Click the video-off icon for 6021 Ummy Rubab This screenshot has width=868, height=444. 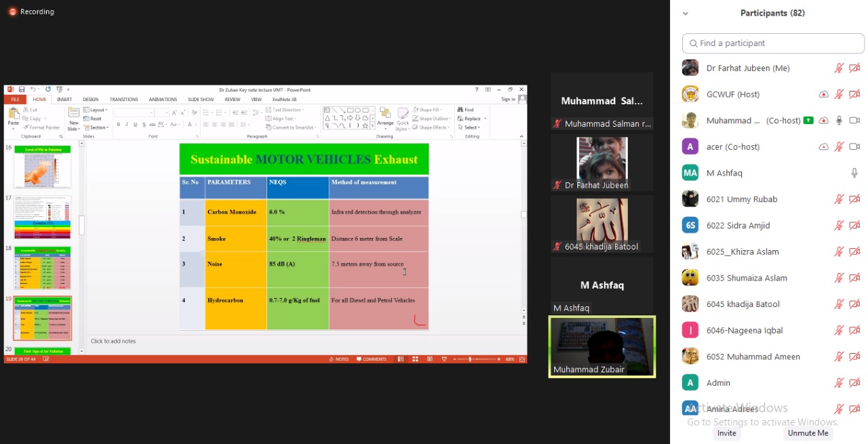(x=854, y=199)
